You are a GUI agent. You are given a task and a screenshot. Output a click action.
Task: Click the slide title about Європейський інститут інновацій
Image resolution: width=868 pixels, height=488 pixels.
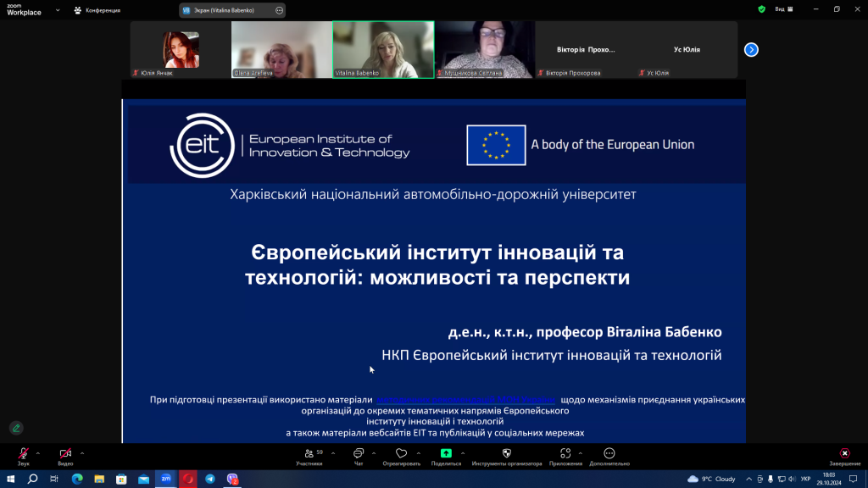tap(437, 264)
